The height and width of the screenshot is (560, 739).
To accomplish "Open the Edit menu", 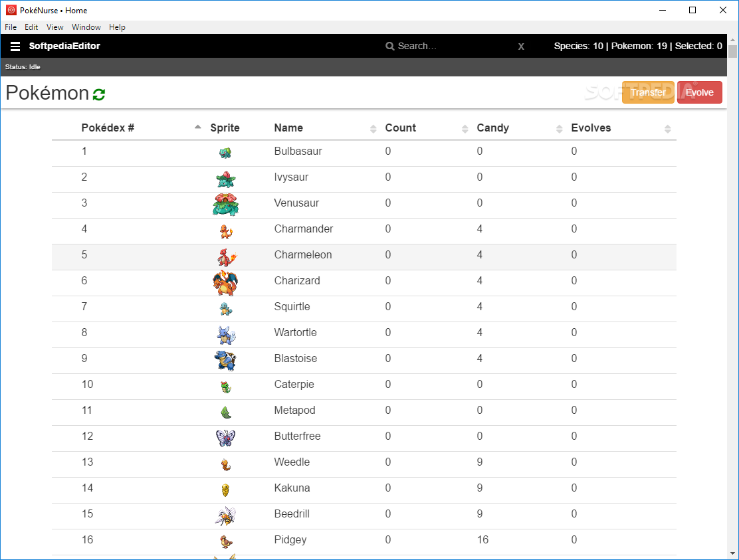I will pyautogui.click(x=31, y=27).
